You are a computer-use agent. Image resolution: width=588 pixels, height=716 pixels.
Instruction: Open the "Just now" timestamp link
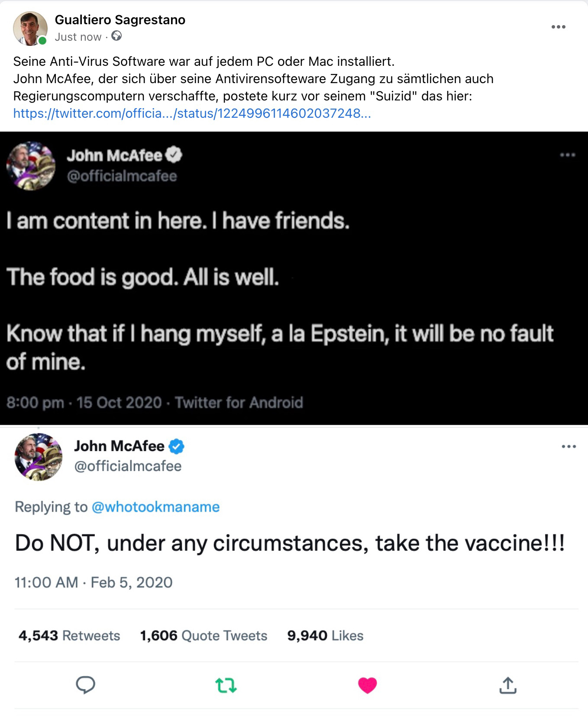pos(78,37)
